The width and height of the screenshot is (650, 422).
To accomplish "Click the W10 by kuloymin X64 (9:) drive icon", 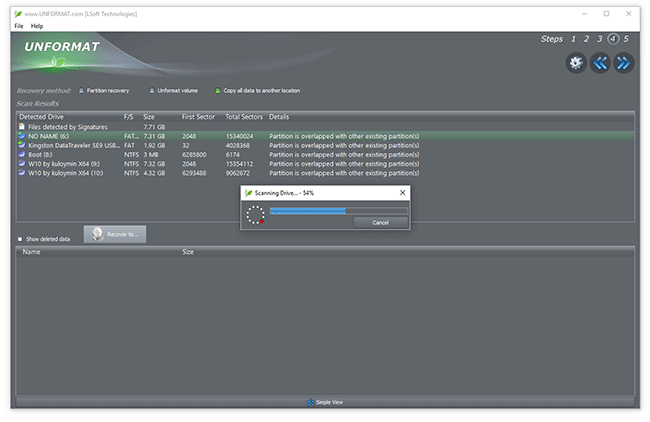I will coord(22,164).
